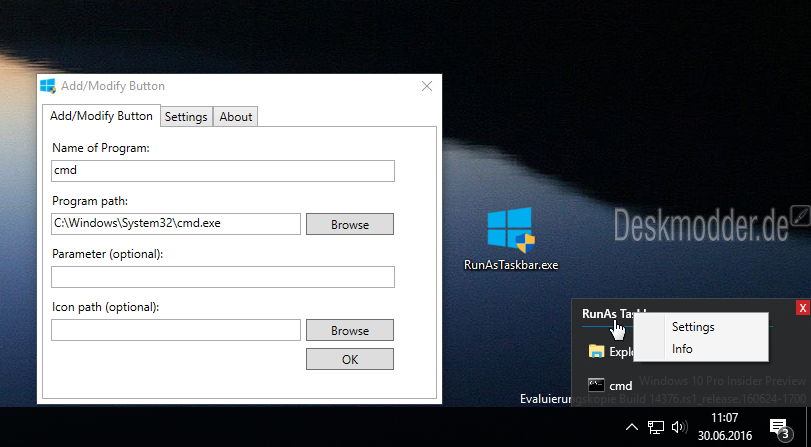Browse for the icon path
This screenshot has height=447, width=811.
[350, 330]
